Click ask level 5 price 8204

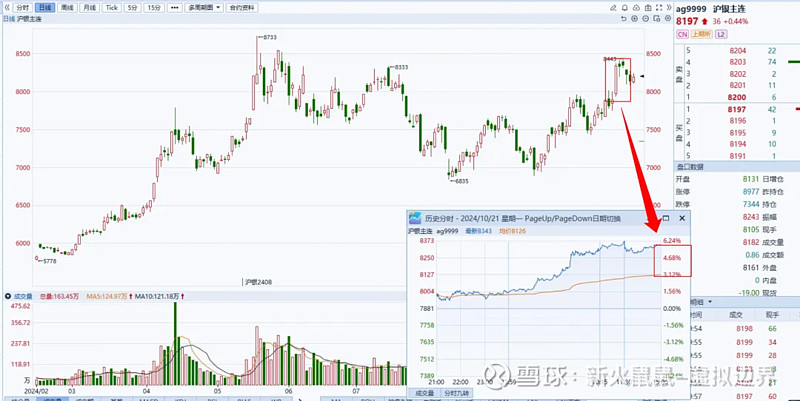point(738,51)
